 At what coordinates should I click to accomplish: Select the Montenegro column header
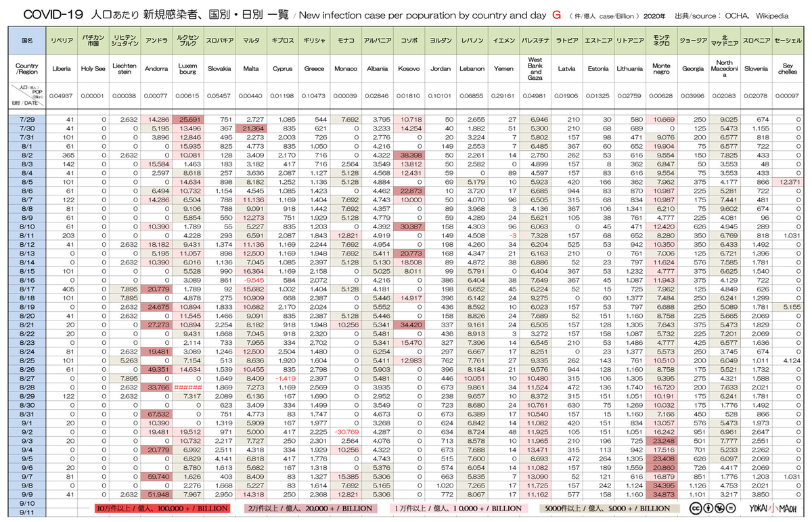point(660,68)
